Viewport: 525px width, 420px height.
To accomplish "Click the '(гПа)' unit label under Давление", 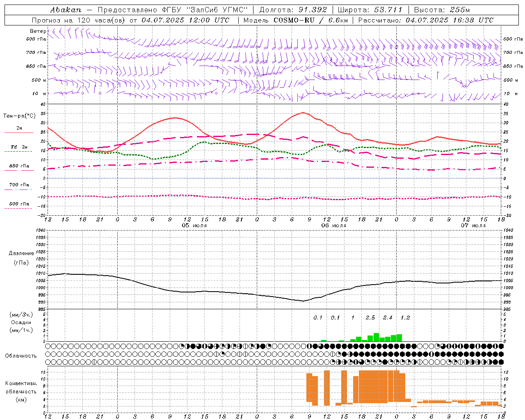I will [x=21, y=263].
